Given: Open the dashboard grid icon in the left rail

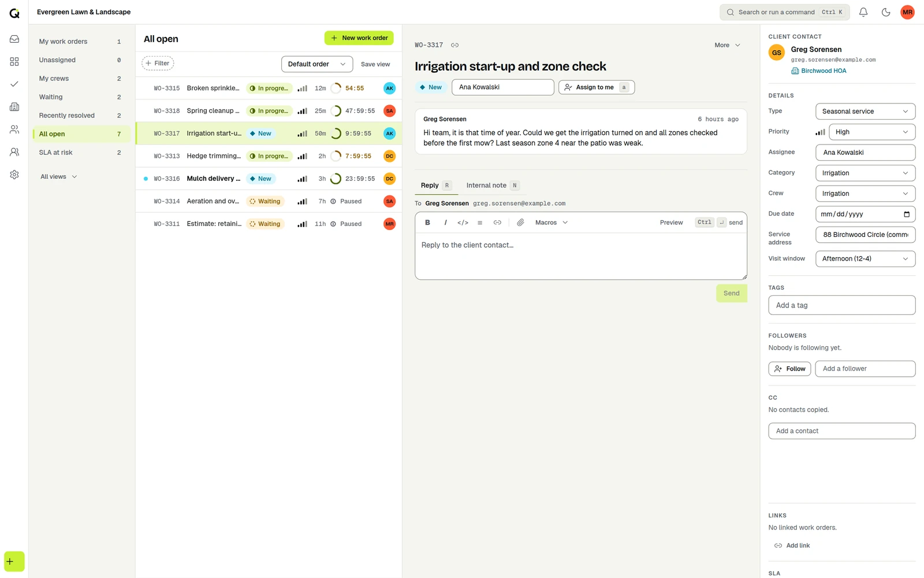Looking at the screenshot, I should click(x=14, y=61).
